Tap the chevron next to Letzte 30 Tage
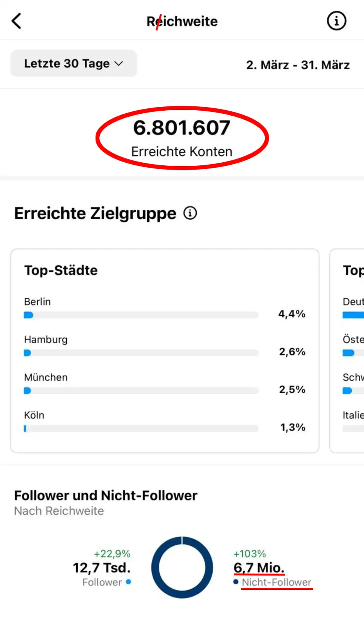364x621 pixels. click(x=119, y=64)
